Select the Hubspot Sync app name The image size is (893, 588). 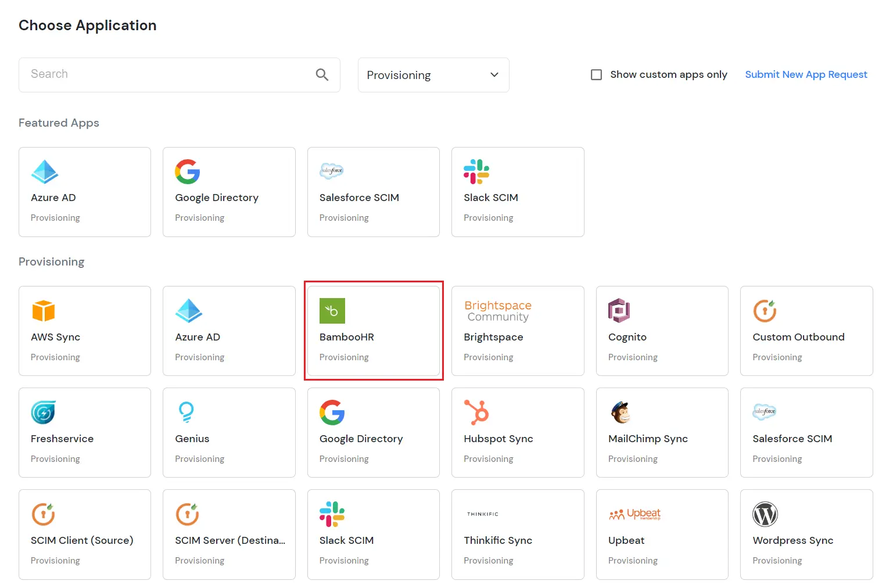tap(498, 439)
